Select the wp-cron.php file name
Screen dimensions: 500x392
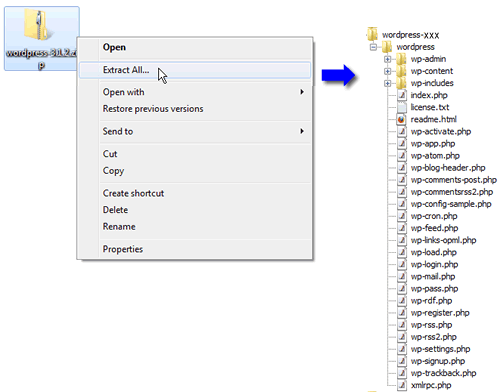[434, 216]
